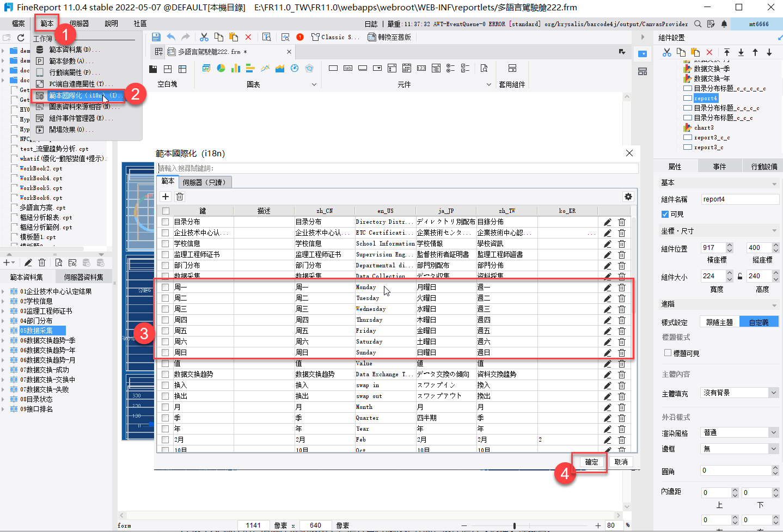Increase the 橫座標 position value
The height and width of the screenshot is (532, 783).
pos(730,245)
